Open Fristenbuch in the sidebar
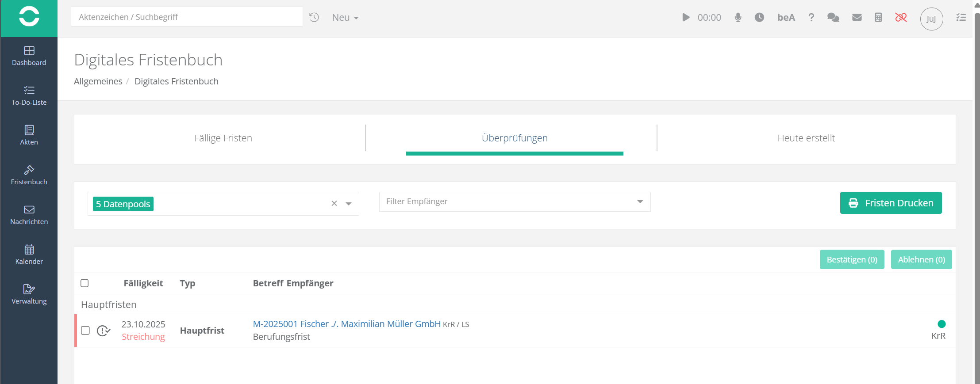The image size is (980, 384). [29, 175]
